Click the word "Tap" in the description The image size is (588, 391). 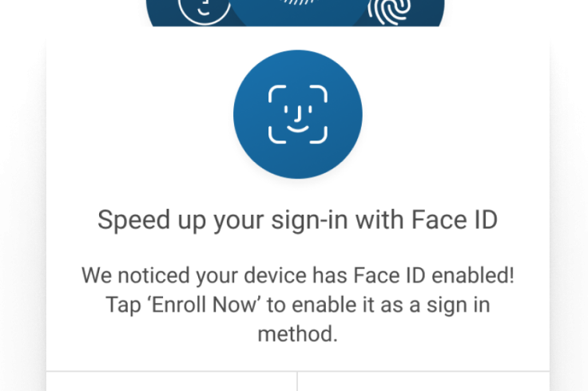pyautogui.click(x=123, y=306)
